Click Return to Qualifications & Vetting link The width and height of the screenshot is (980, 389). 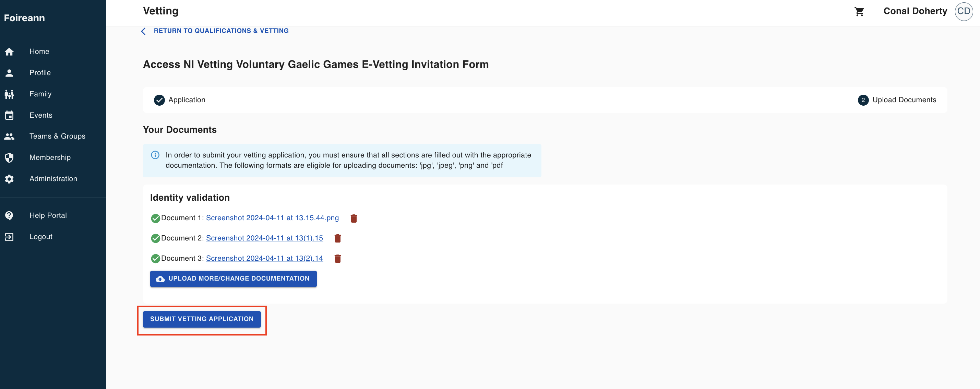(x=221, y=31)
